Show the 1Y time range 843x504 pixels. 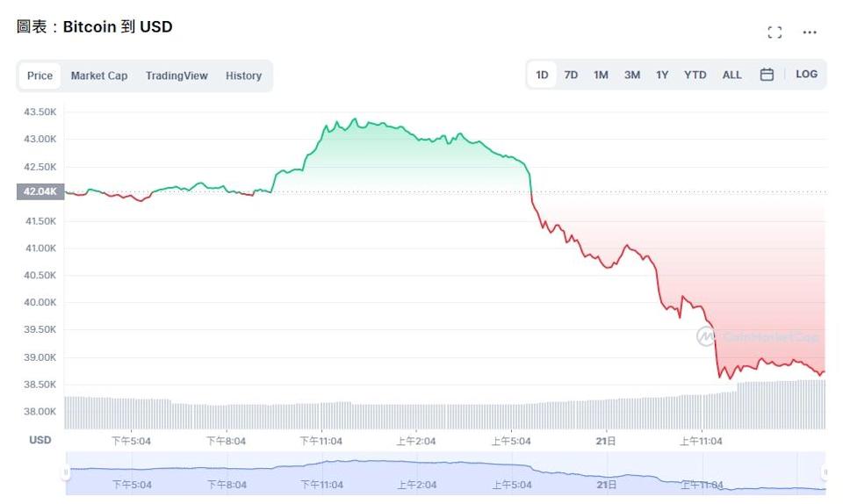point(662,75)
